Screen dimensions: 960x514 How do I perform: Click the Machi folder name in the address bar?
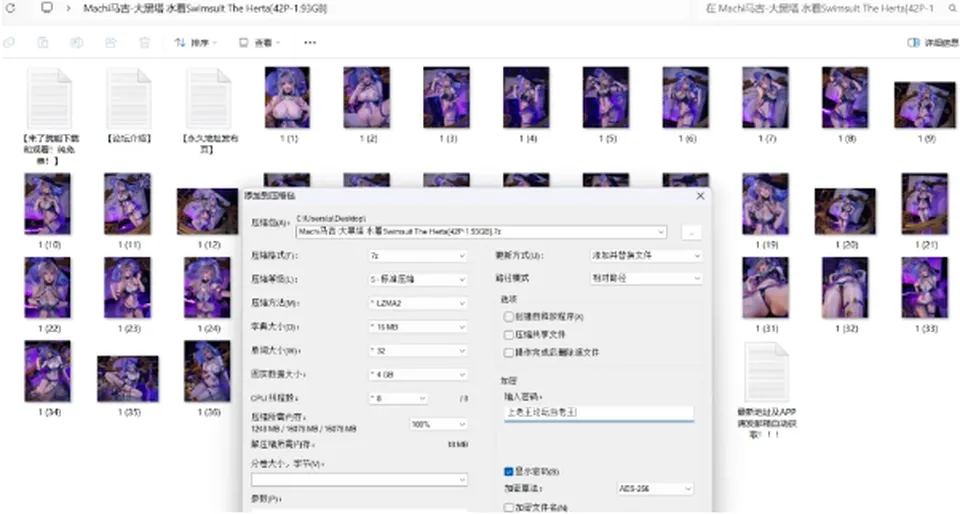(x=205, y=9)
